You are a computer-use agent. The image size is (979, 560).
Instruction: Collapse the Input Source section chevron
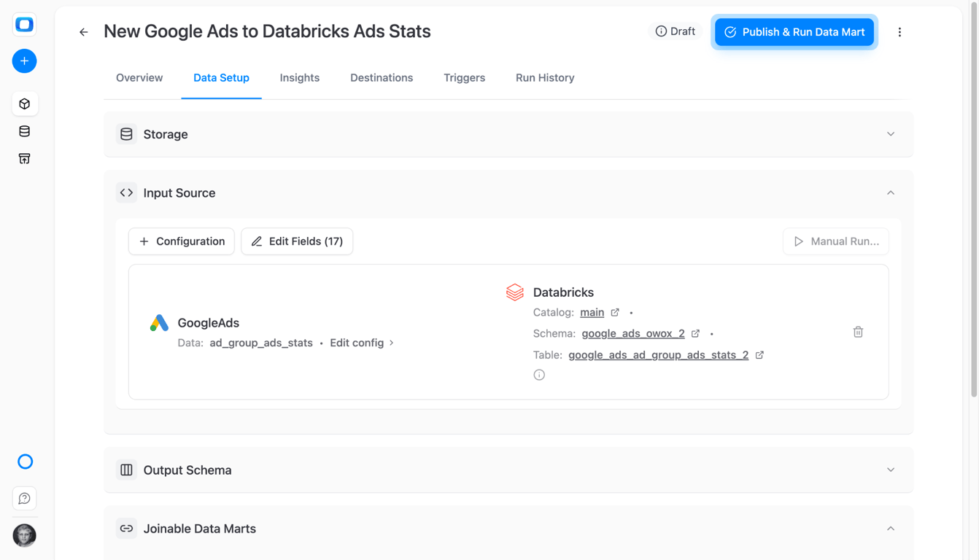[891, 193]
